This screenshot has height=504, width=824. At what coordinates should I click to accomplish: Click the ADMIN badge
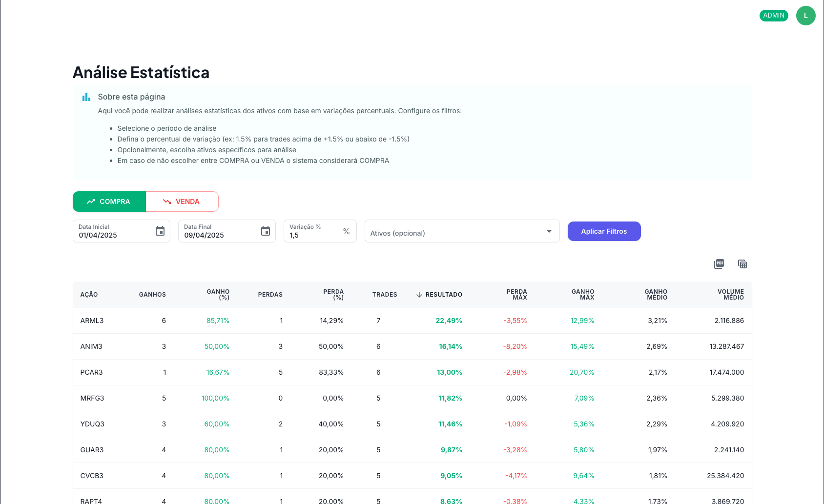point(774,15)
